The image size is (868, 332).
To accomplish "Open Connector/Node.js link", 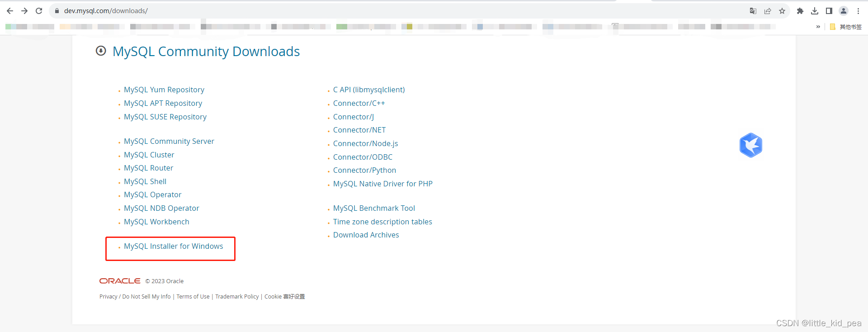I will [x=366, y=143].
